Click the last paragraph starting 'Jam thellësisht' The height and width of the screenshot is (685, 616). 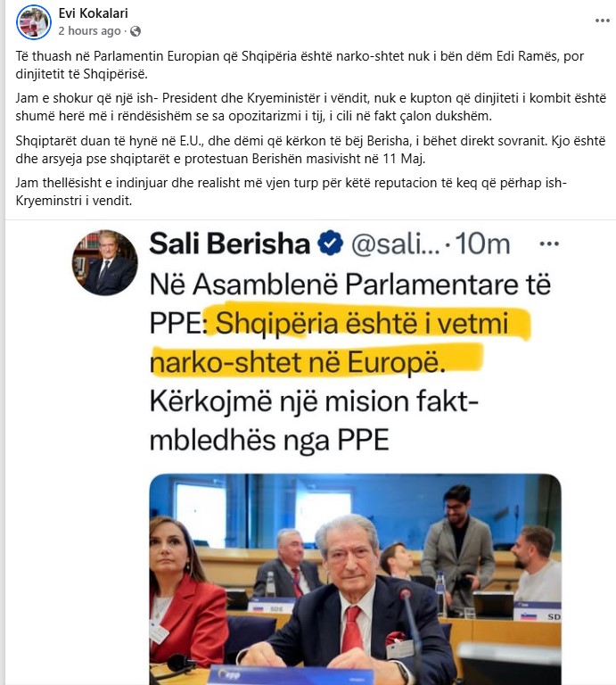click(x=291, y=192)
